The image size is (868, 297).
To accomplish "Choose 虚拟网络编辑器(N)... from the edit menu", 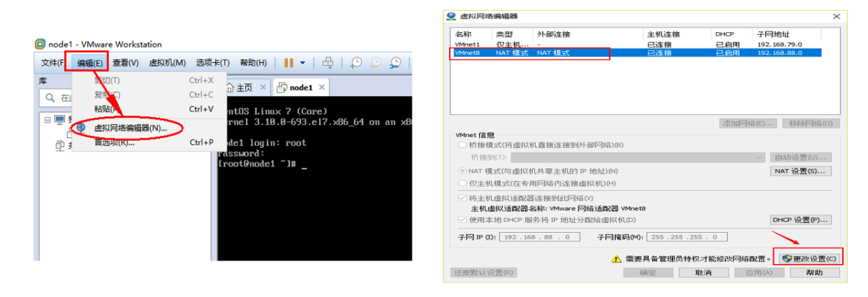I will pyautogui.click(x=131, y=128).
